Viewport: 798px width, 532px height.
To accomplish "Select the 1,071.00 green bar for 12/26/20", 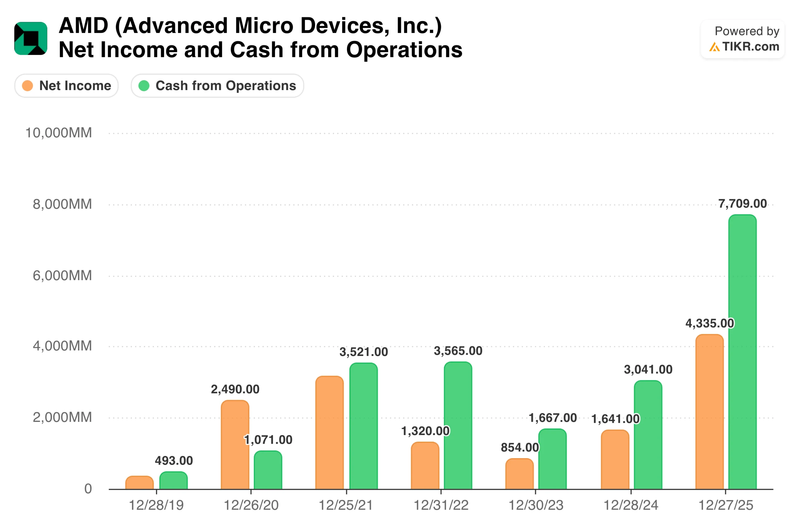I will [x=268, y=470].
